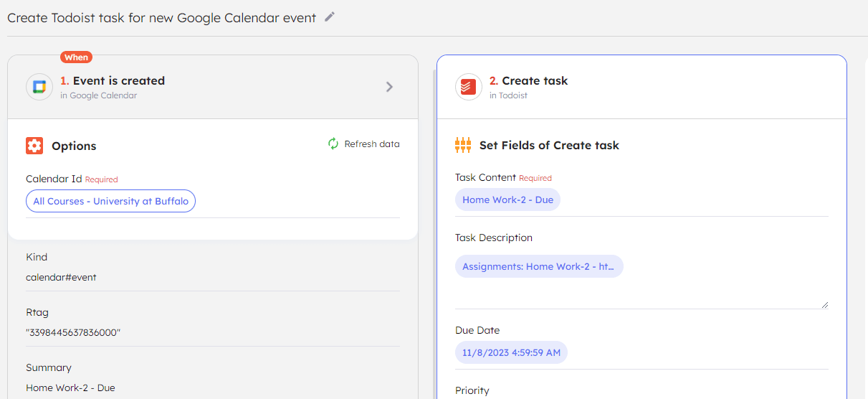Click the pencil icon to rename workflow
Screen dimensions: 868x399
click(x=330, y=17)
